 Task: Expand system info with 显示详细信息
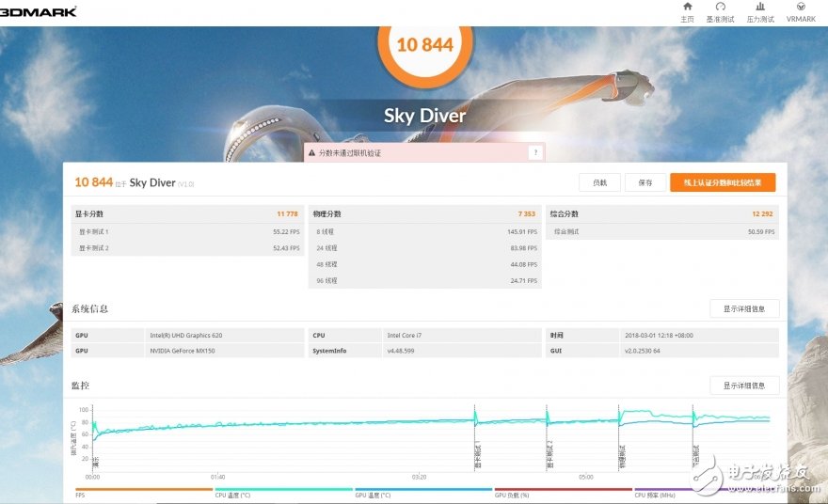(744, 308)
